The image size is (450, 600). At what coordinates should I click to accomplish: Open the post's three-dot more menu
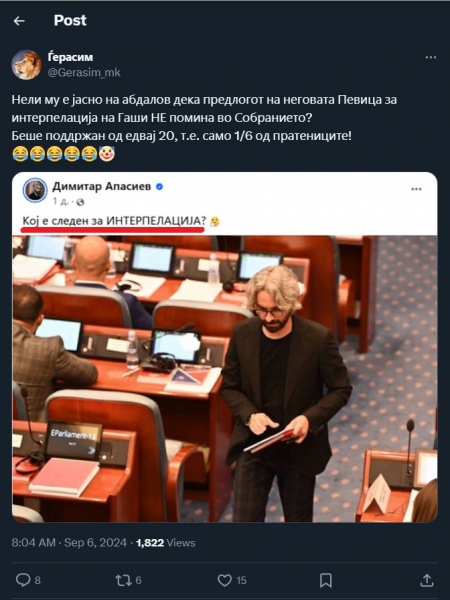coord(430,57)
